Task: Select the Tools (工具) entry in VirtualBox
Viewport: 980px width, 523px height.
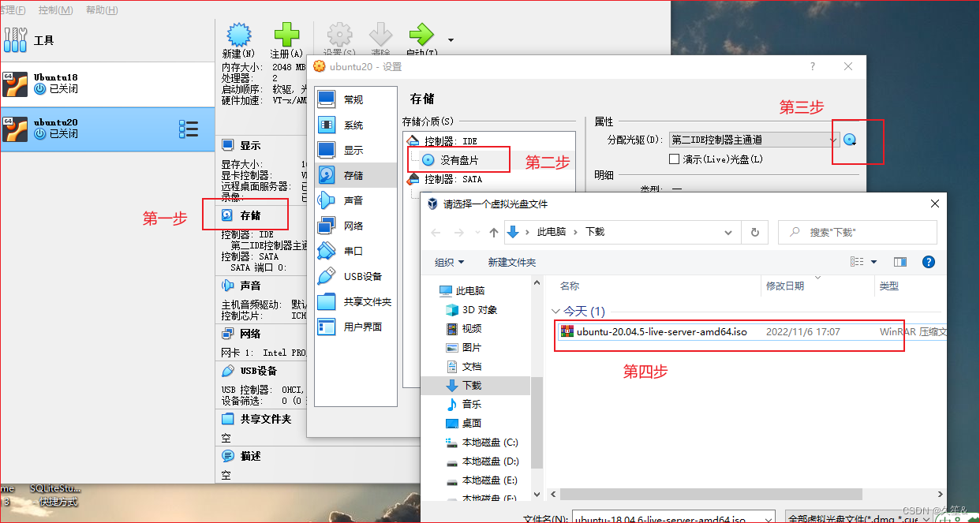Action: pos(107,39)
